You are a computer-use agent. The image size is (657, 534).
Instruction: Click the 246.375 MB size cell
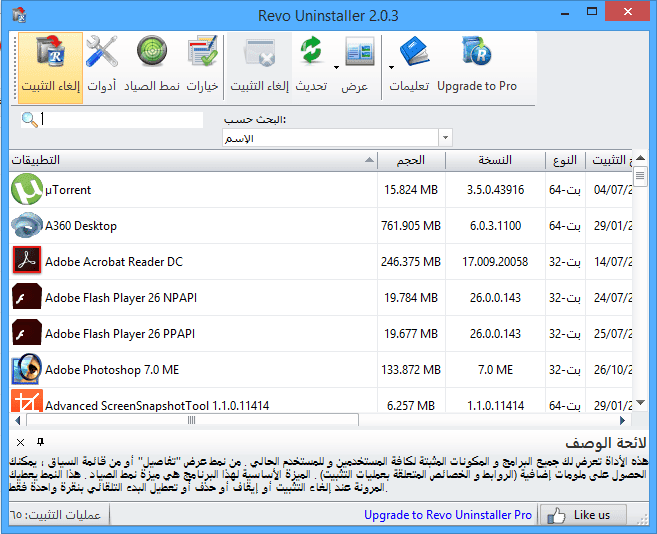point(411,262)
